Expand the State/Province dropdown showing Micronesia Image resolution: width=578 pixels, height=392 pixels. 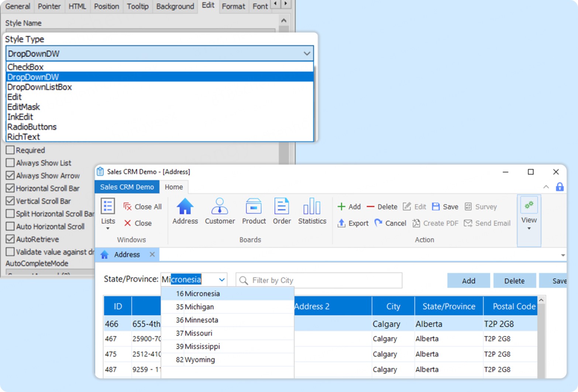pos(221,280)
